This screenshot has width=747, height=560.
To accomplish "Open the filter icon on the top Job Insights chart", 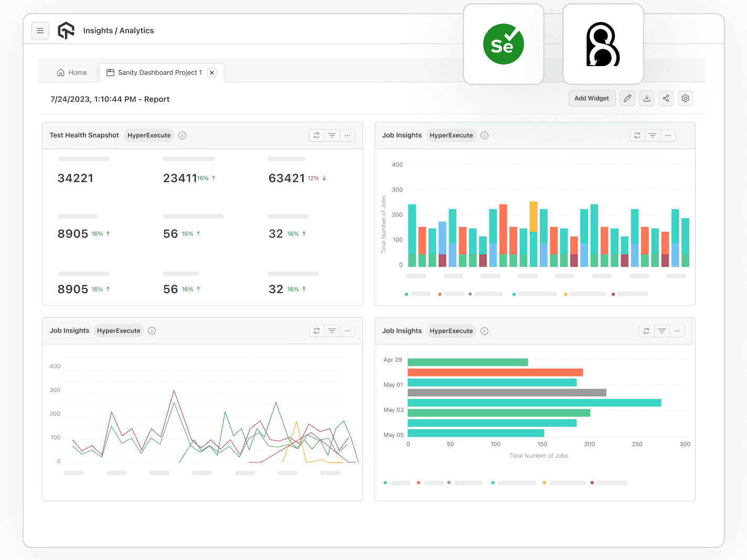I will point(653,135).
